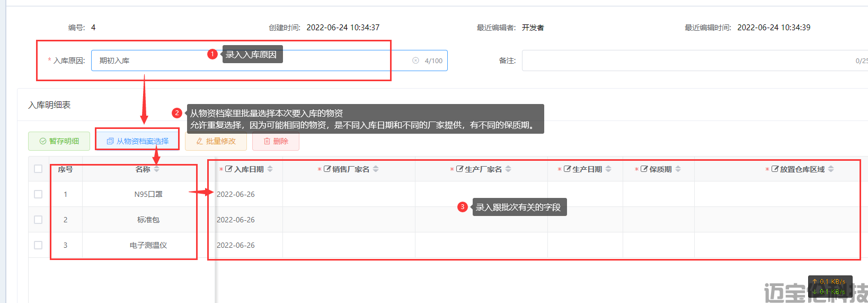Select the checkbox for 电子测温仪 row

click(x=38, y=245)
